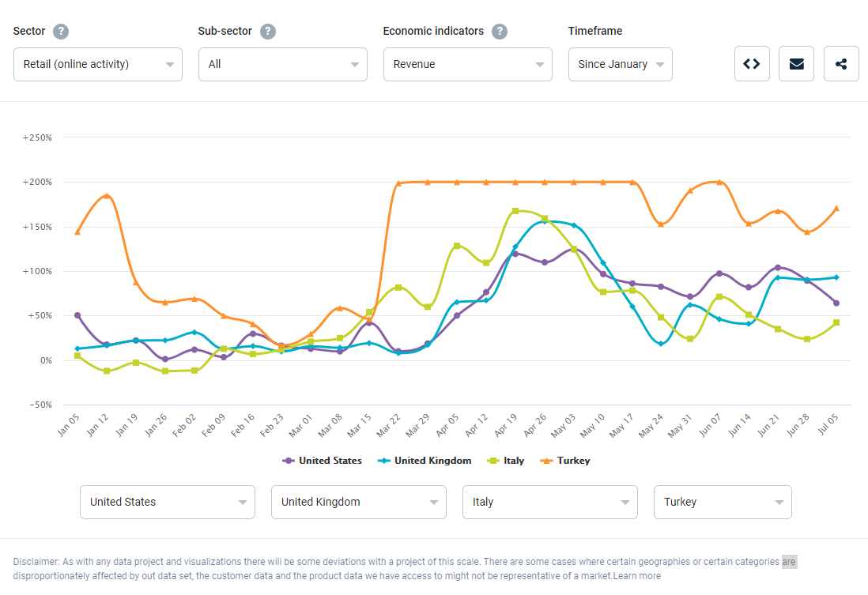This screenshot has width=868, height=595.
Task: Select United States' Jun 21 data point
Action: coord(778,268)
